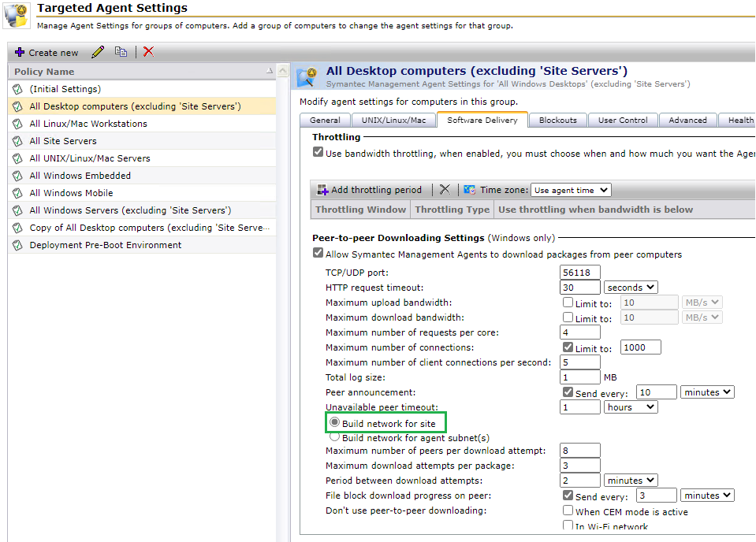Click the Time zone globe icon
Screen dimensions: 756x542
point(470,190)
